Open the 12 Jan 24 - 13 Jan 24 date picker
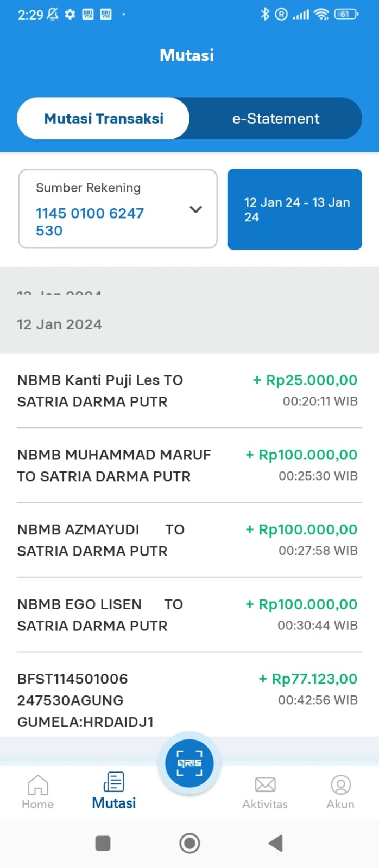The height and width of the screenshot is (868, 379). (x=294, y=209)
